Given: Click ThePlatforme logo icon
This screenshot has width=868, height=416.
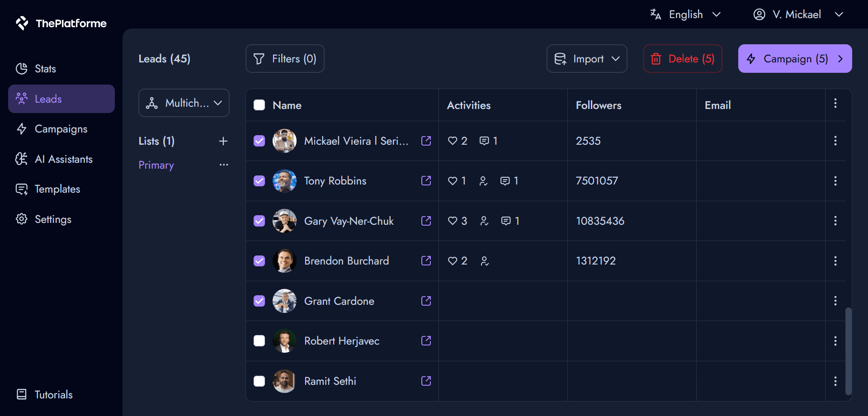Looking at the screenshot, I should click(22, 23).
